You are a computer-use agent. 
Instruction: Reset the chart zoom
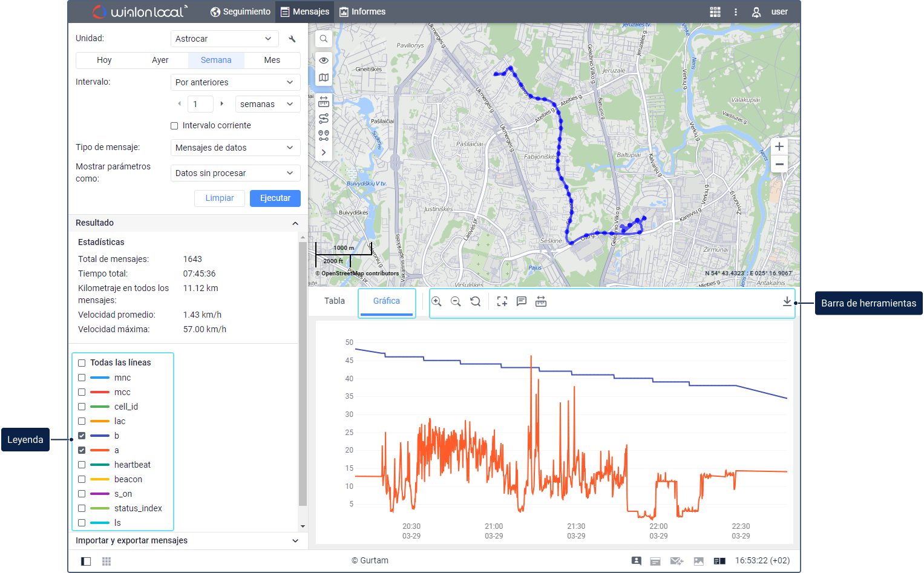(476, 301)
